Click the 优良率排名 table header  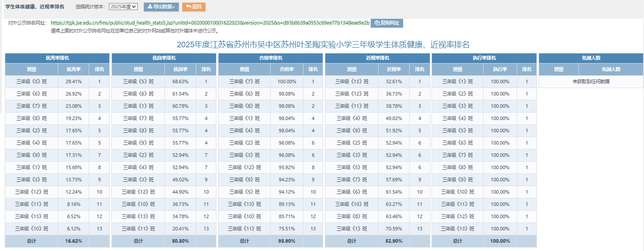coord(164,58)
